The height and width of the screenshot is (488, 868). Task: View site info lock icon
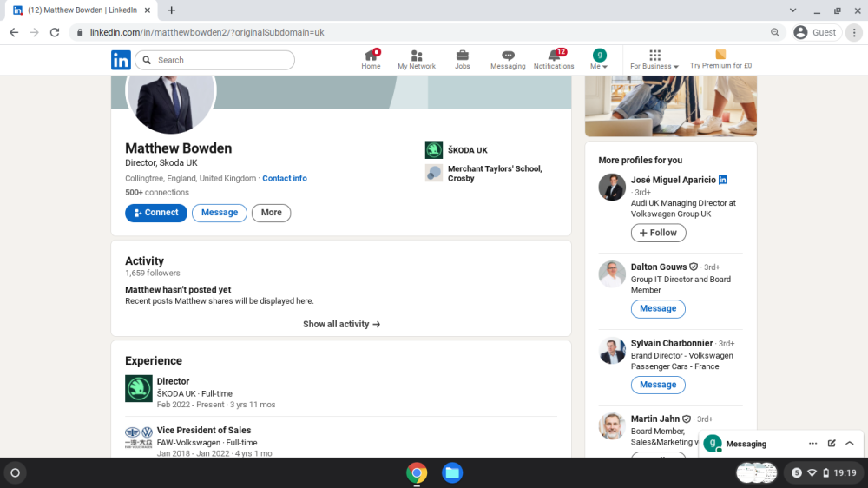click(80, 33)
